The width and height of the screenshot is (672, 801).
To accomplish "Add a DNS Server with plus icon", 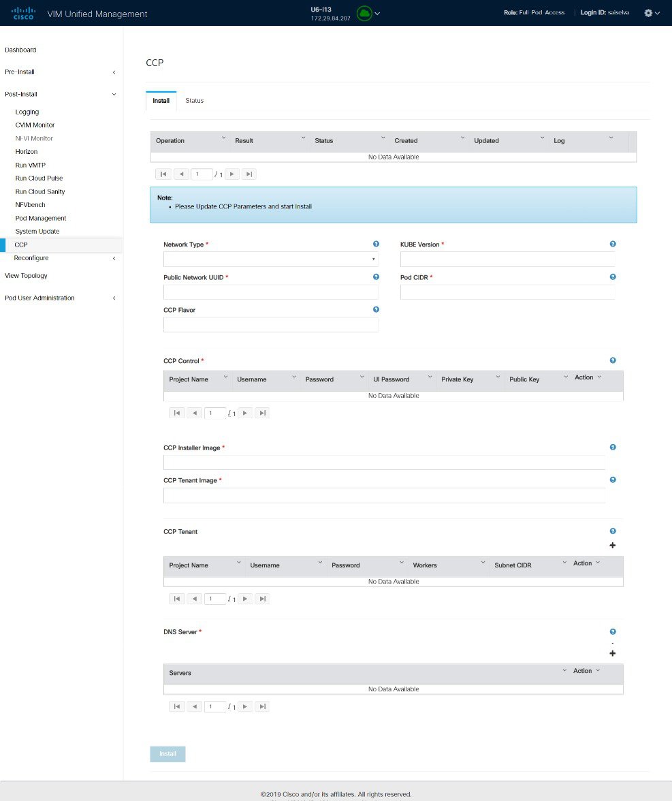I will click(613, 653).
